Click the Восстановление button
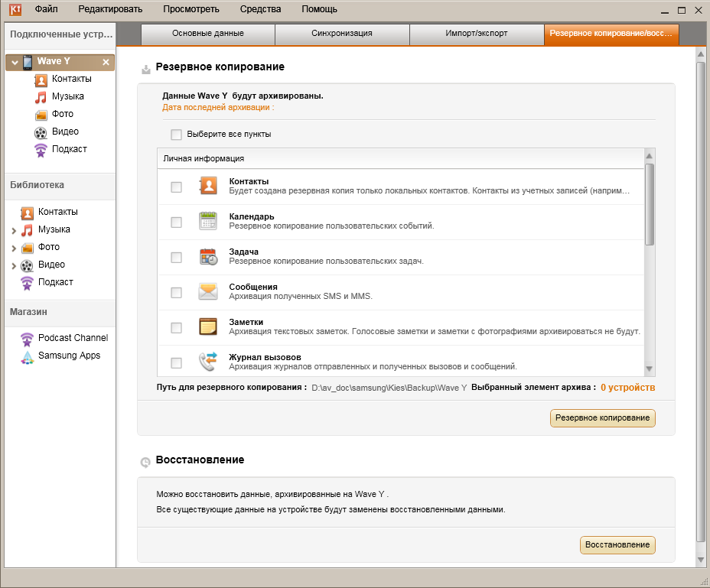Viewport: 710px width, 588px height. click(617, 545)
